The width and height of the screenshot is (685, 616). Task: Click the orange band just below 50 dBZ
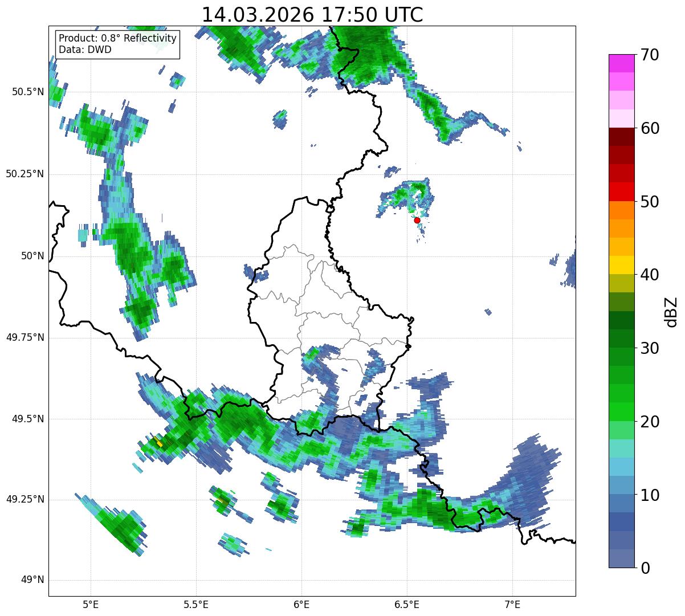(x=621, y=210)
